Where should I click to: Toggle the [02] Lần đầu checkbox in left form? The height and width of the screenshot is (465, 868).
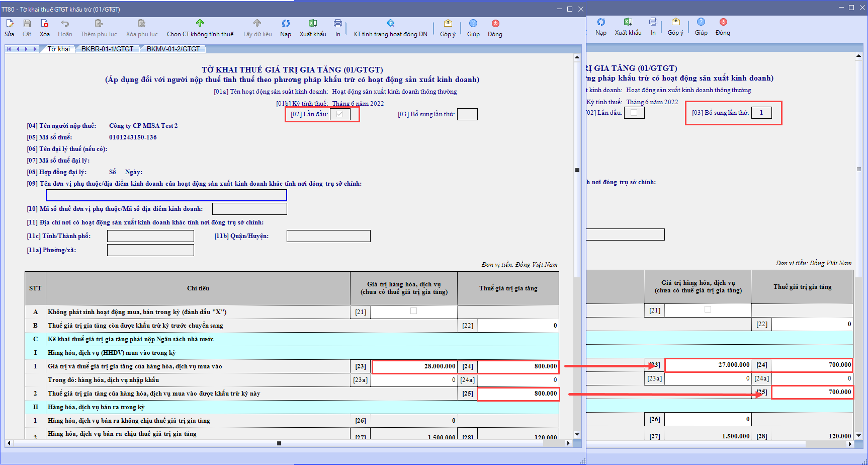pos(340,114)
